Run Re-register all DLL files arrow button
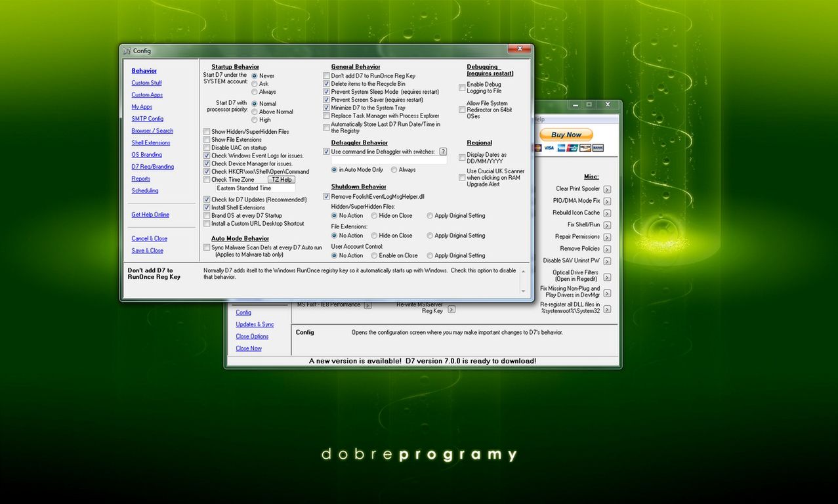Screen dimensions: 838x504 tap(607, 308)
